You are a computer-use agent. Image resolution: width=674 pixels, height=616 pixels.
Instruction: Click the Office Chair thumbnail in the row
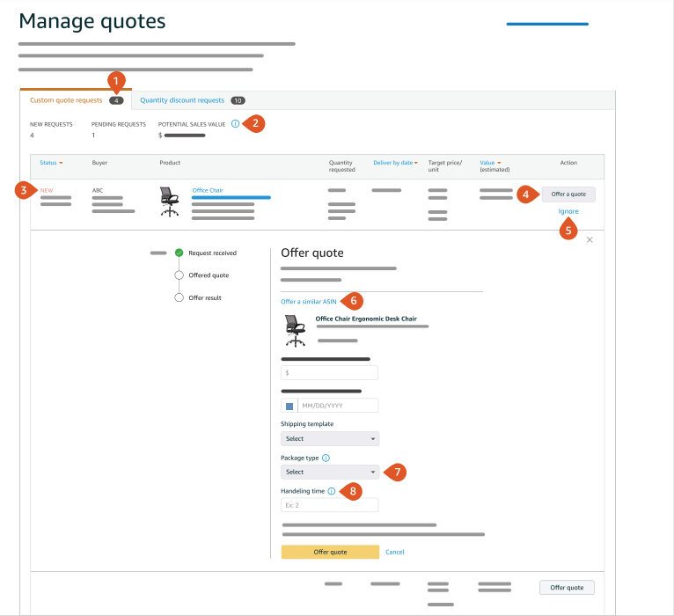(x=169, y=201)
